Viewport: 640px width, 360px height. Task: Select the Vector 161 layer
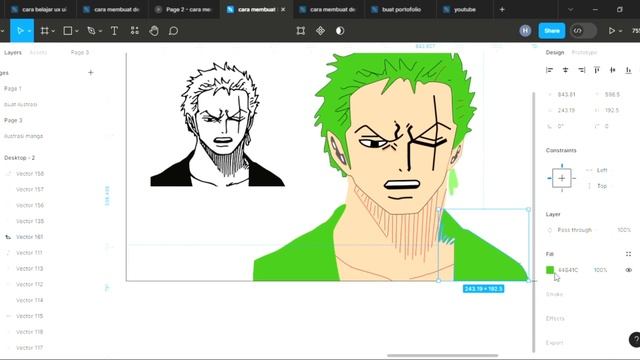tap(29, 237)
